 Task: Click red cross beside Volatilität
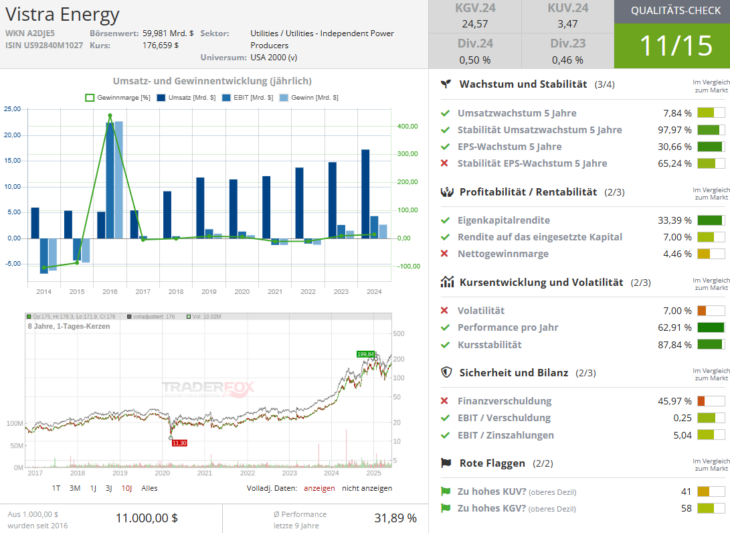[444, 310]
